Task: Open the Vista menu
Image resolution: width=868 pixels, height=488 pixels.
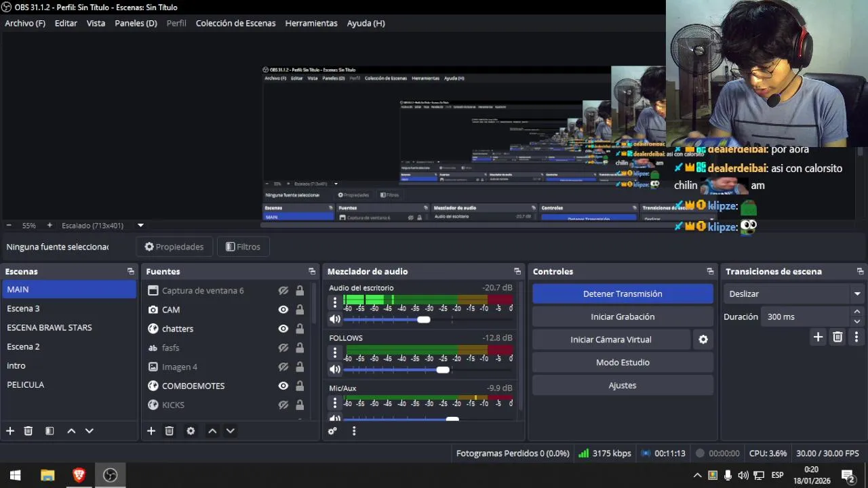Action: point(96,23)
